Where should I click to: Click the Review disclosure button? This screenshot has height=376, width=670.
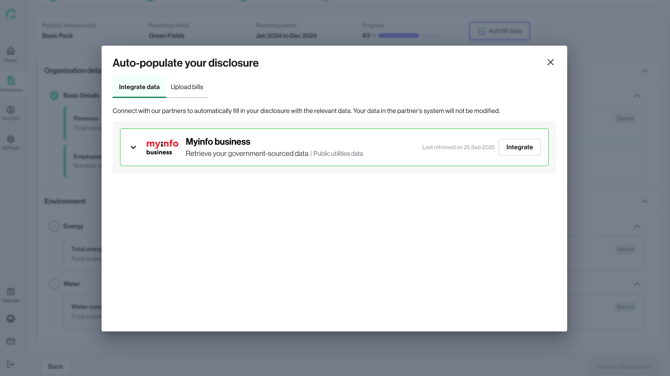[x=623, y=366]
